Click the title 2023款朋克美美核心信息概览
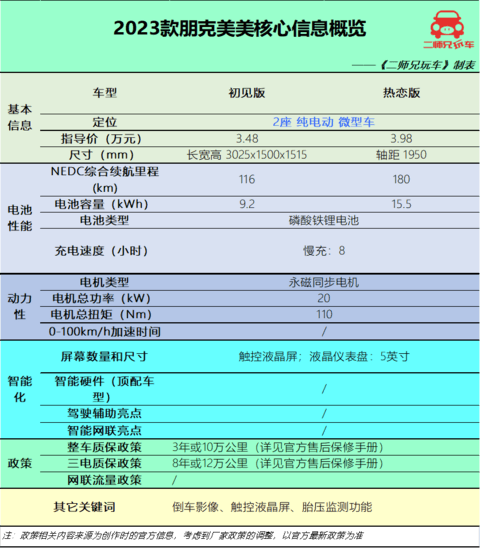 [x=240, y=28]
